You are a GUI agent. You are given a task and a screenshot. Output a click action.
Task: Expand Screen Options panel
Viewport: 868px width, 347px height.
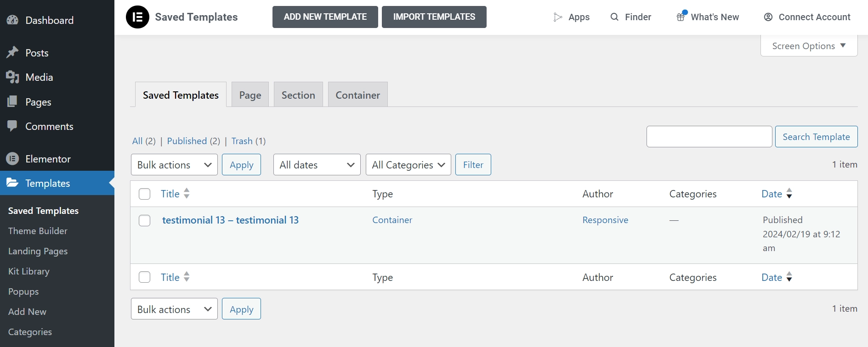coord(809,46)
